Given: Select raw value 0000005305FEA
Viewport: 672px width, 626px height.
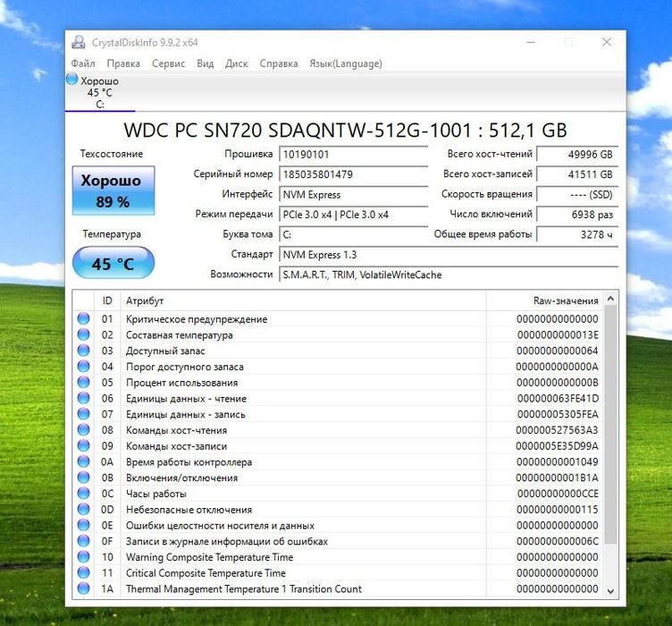Looking at the screenshot, I should click(558, 415).
